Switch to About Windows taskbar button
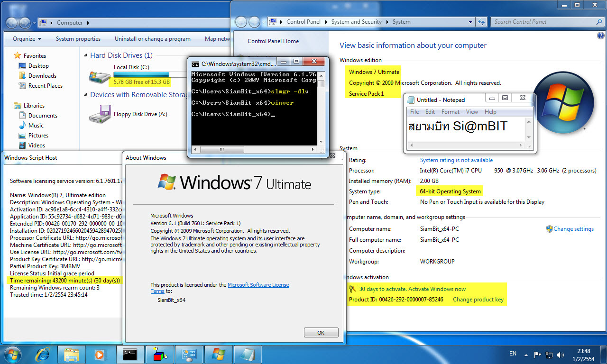This screenshot has width=607, height=364. (219, 354)
